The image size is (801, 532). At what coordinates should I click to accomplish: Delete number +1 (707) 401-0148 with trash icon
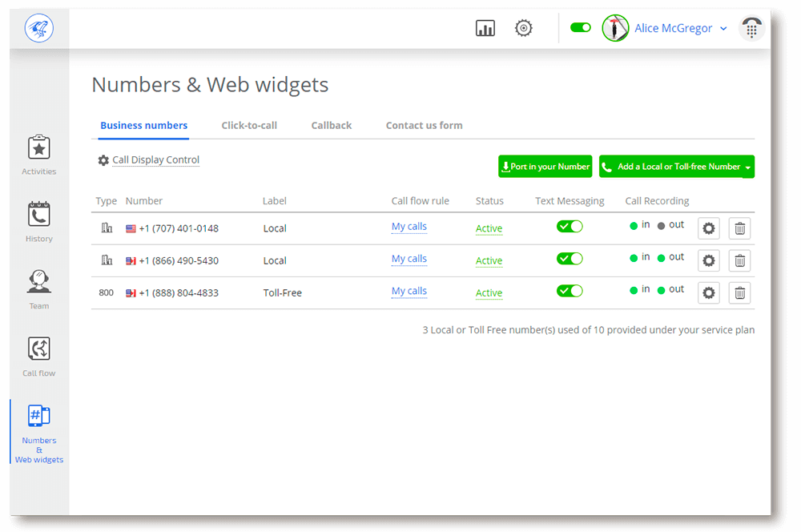739,228
